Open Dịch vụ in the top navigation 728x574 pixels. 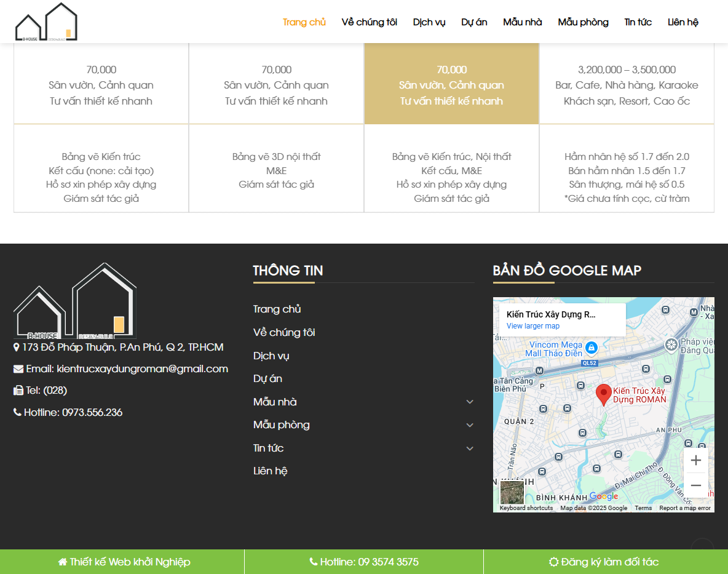click(429, 22)
